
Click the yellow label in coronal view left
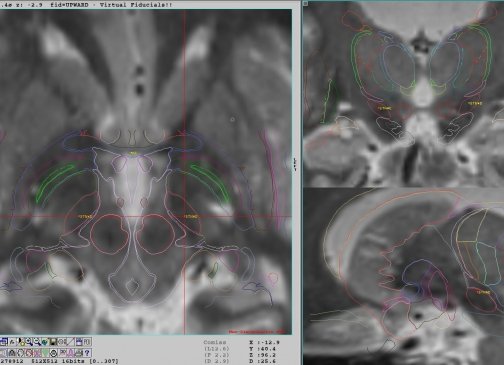click(x=384, y=108)
